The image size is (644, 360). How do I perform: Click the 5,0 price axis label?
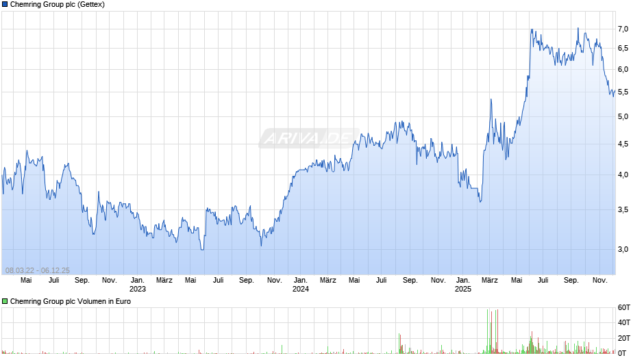pyautogui.click(x=623, y=116)
